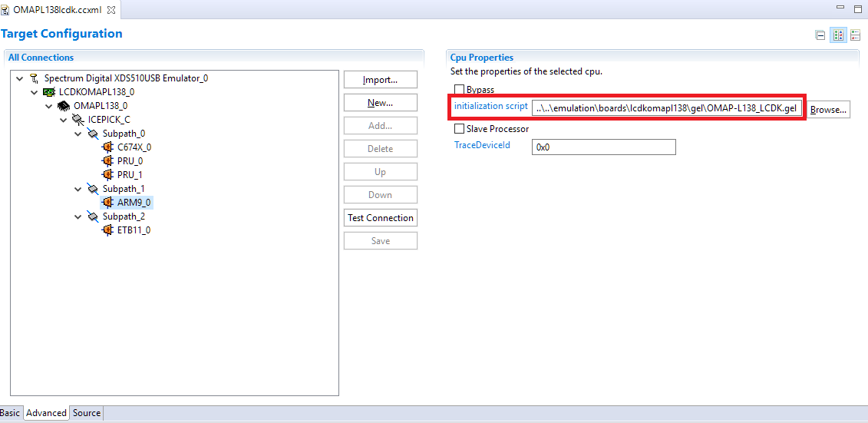Click the collapse-all icon in the header
This screenshot has width=868, height=423.
coord(820,35)
